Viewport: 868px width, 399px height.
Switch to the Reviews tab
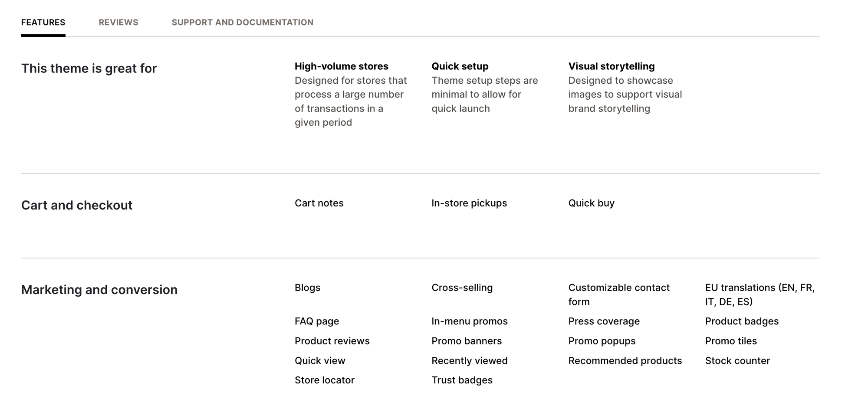point(118,22)
